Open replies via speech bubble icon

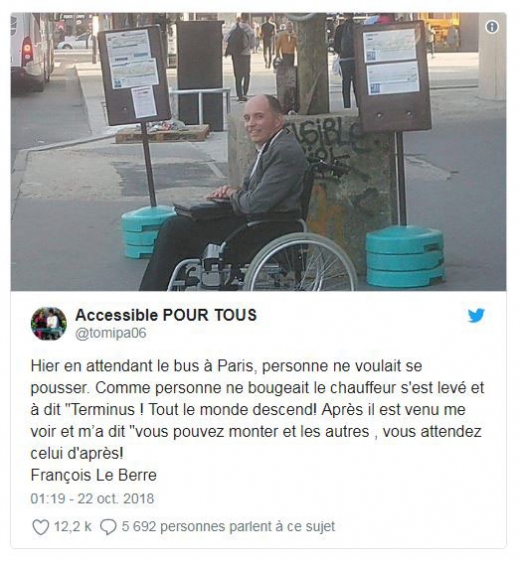point(108,527)
